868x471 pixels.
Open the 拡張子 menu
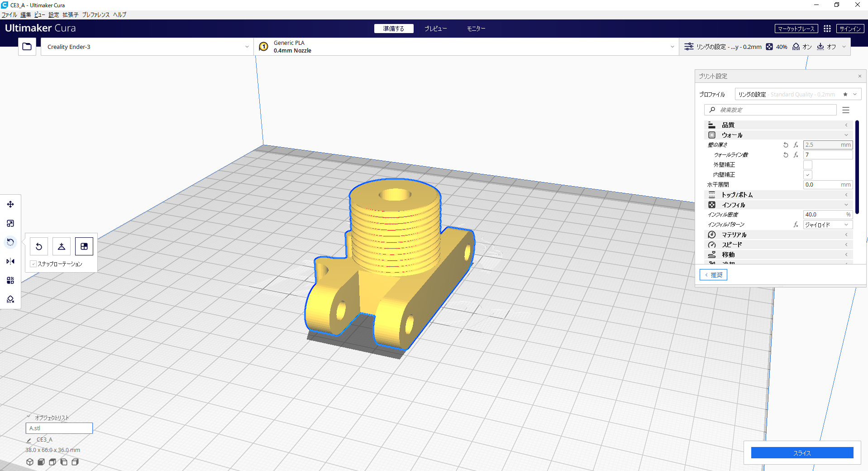point(70,15)
